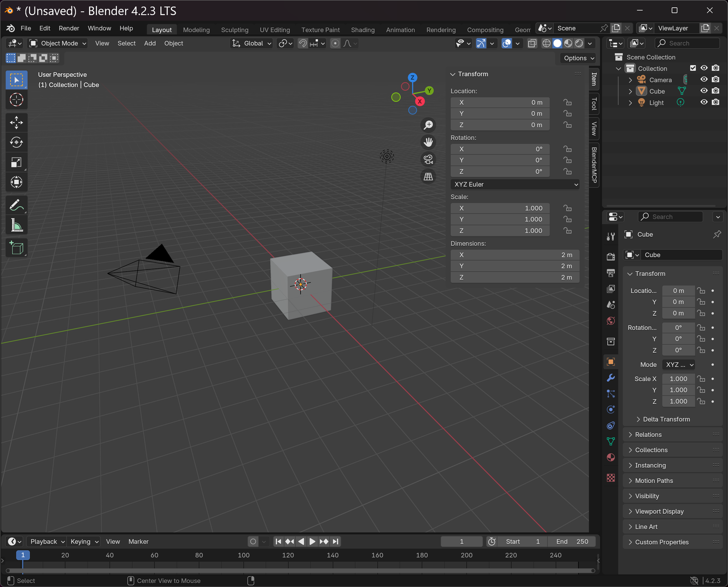Open the Global orientation dropdown
The width and height of the screenshot is (728, 587).
252,43
